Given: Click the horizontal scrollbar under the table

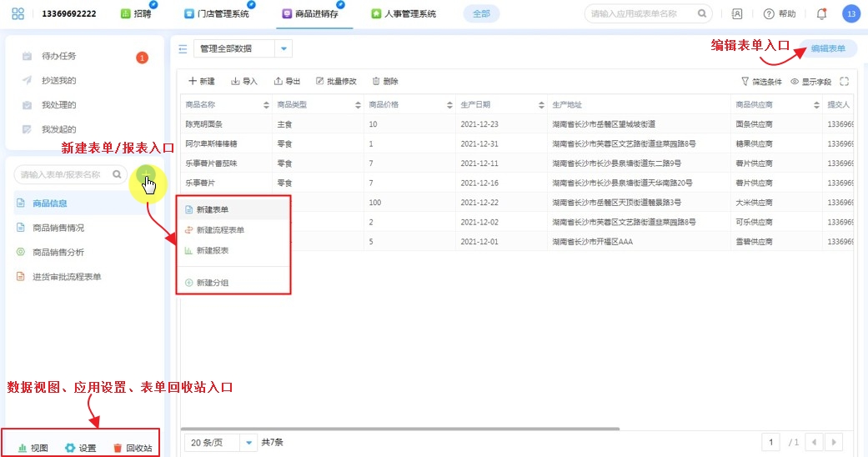Looking at the screenshot, I should pos(400,429).
